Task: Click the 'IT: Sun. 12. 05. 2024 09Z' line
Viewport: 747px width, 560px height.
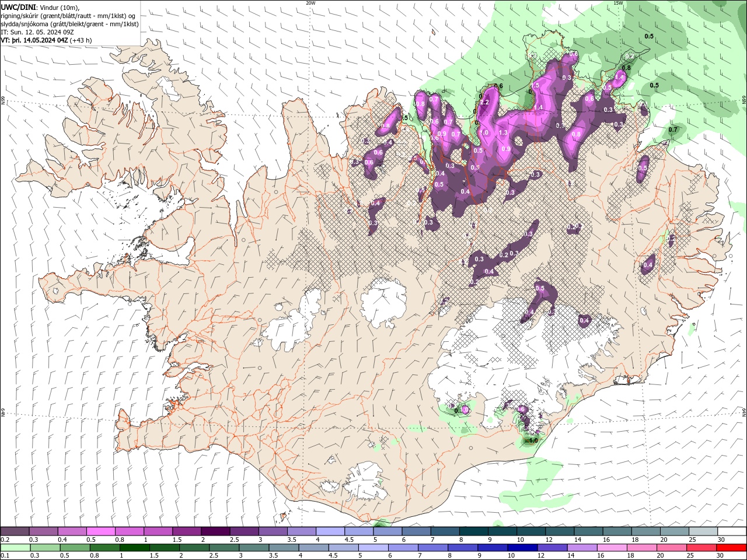Action: (x=37, y=32)
